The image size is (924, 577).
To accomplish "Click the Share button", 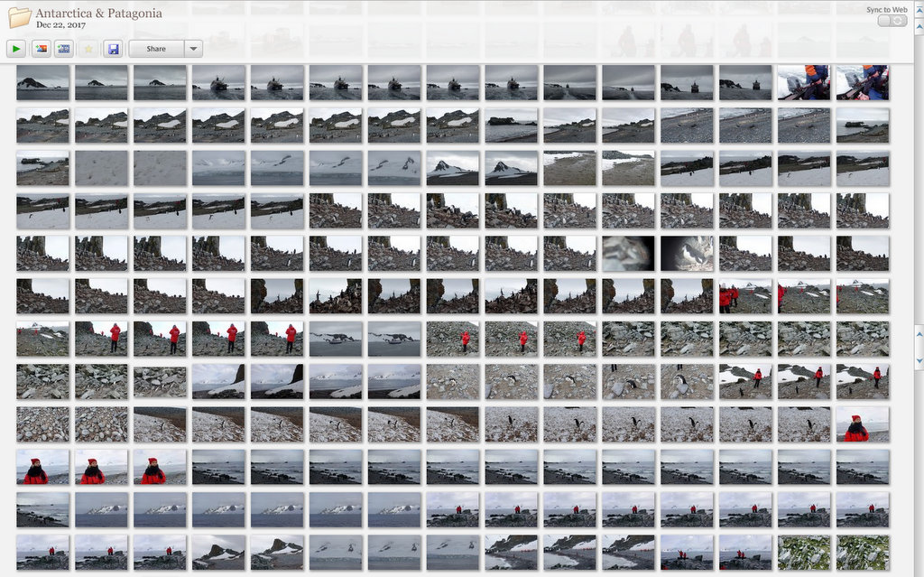I will [156, 49].
